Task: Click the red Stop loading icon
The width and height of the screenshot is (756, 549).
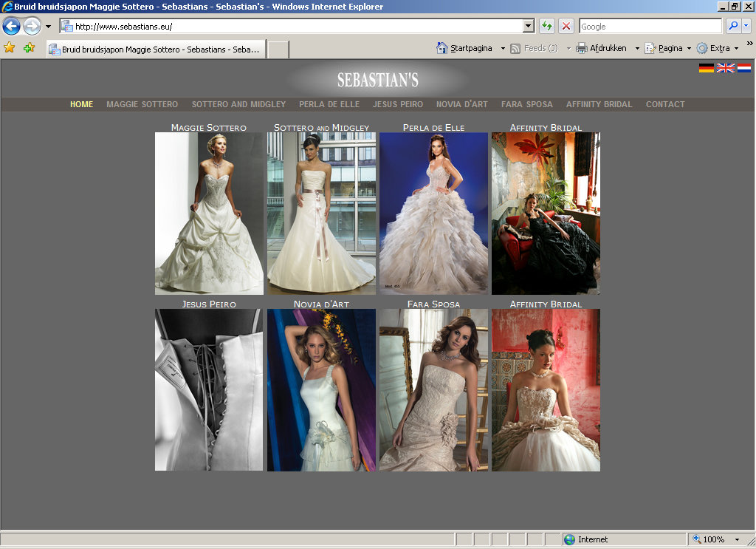Action: (566, 26)
